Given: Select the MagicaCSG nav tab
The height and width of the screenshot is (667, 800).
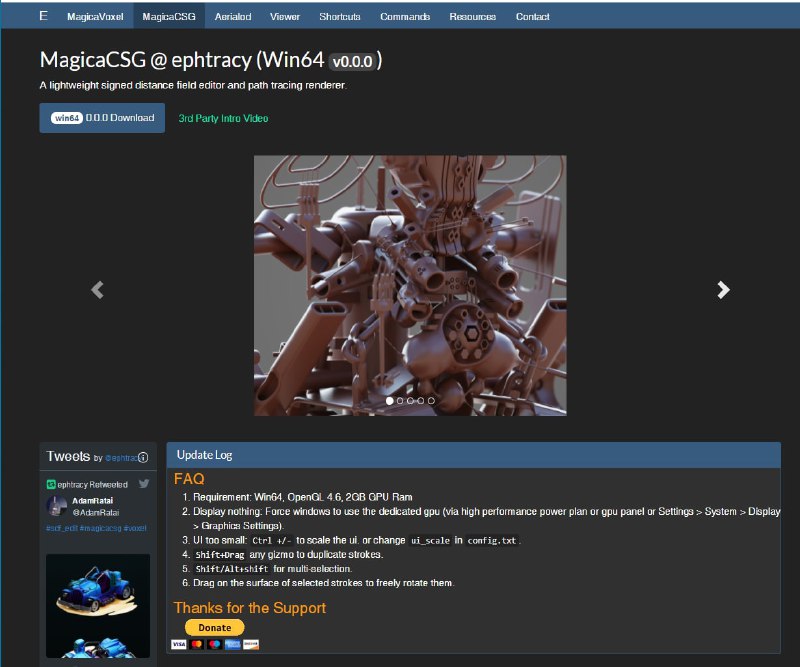Looking at the screenshot, I should (x=169, y=16).
